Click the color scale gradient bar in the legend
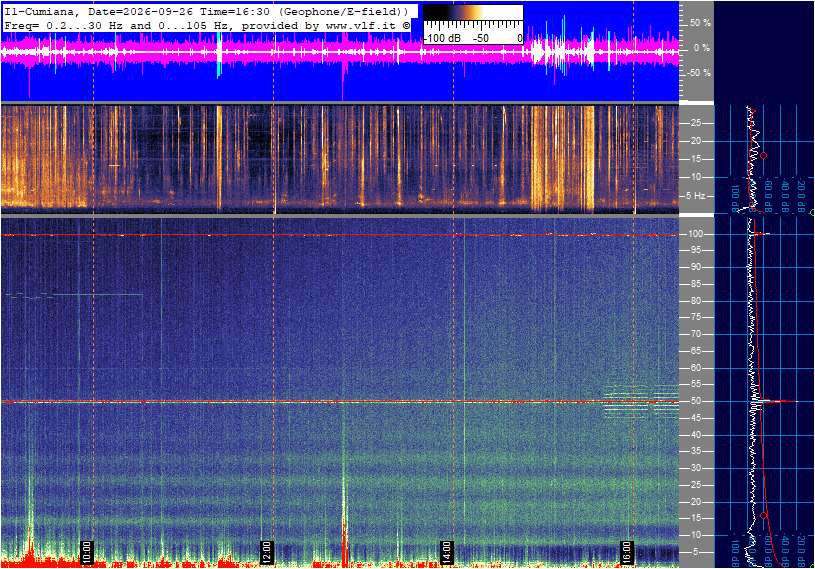 (x=473, y=13)
